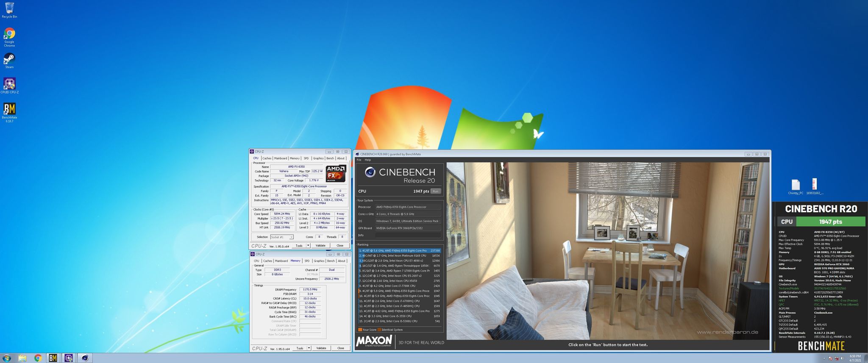Click the rendered room image in Cinebench
The image size is (868, 363).
click(x=608, y=251)
